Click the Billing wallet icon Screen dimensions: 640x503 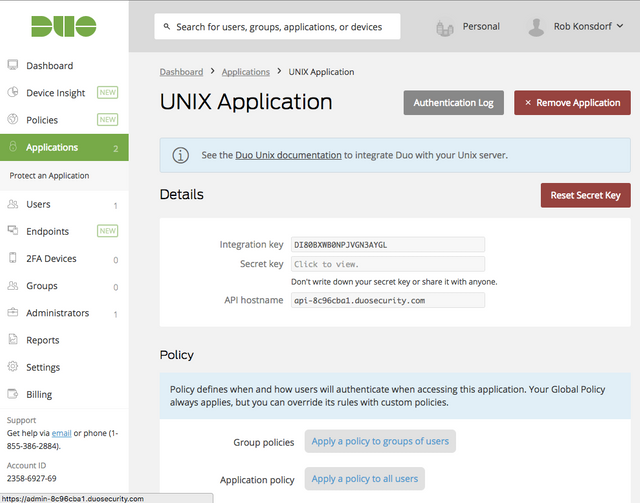tap(13, 394)
